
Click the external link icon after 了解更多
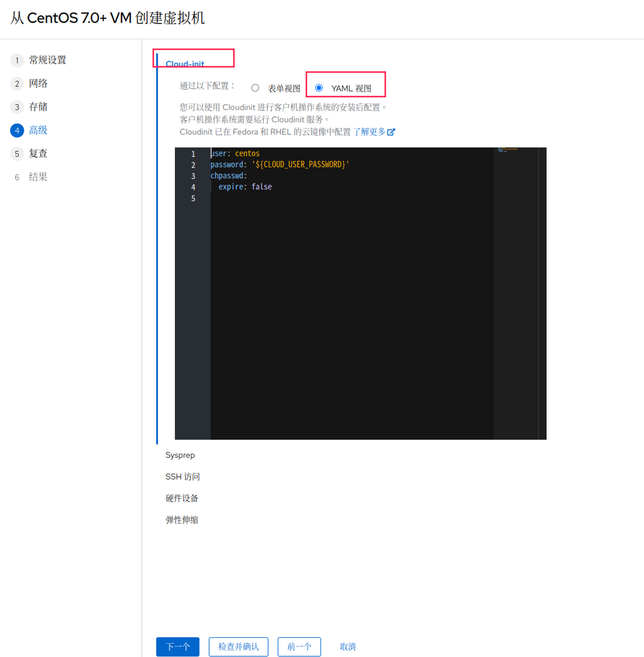point(391,132)
